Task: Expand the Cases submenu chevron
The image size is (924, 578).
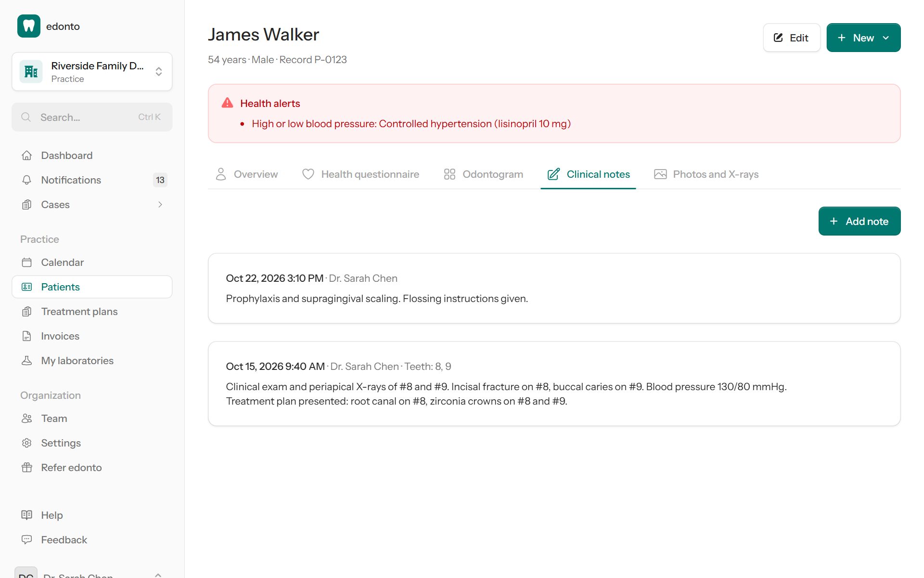Action: coord(160,205)
